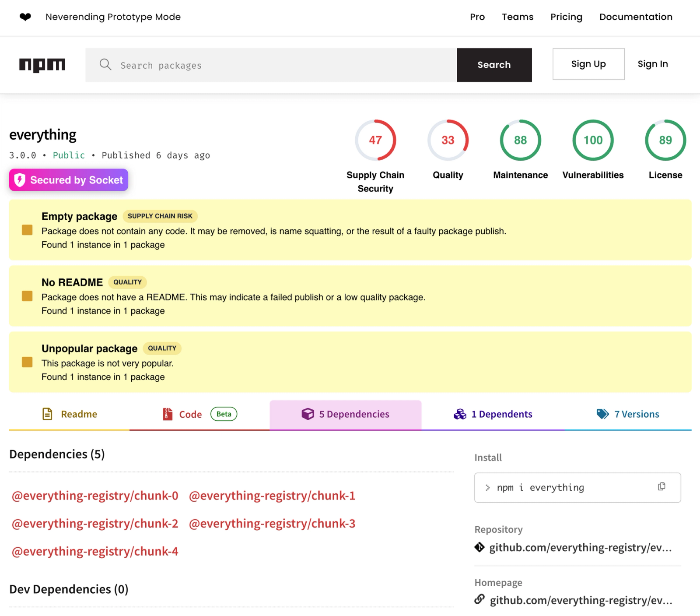Click the Readme document icon
Image resolution: width=700 pixels, height=616 pixels.
47,414
